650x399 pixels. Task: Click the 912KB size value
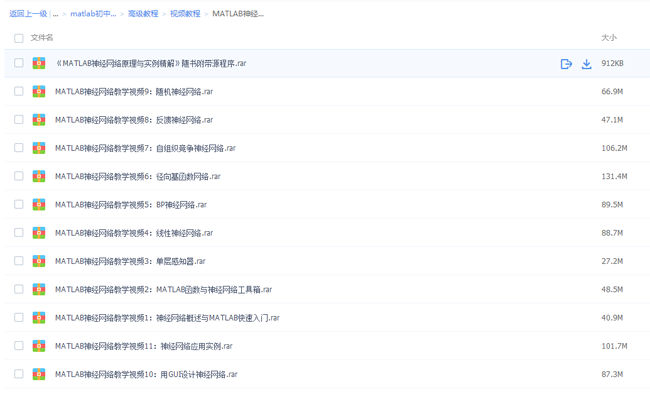click(613, 63)
